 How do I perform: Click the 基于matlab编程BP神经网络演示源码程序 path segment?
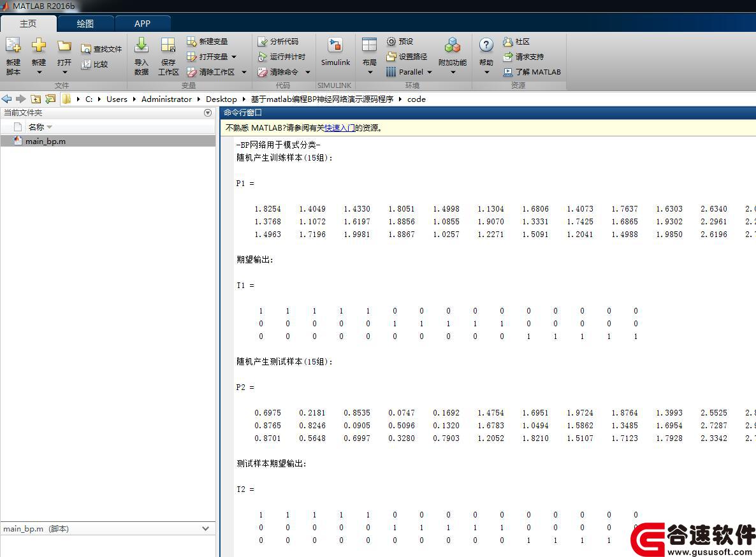[x=322, y=99]
